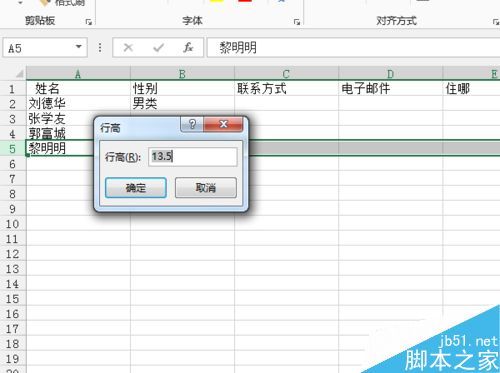Select column B header

pyautogui.click(x=182, y=74)
